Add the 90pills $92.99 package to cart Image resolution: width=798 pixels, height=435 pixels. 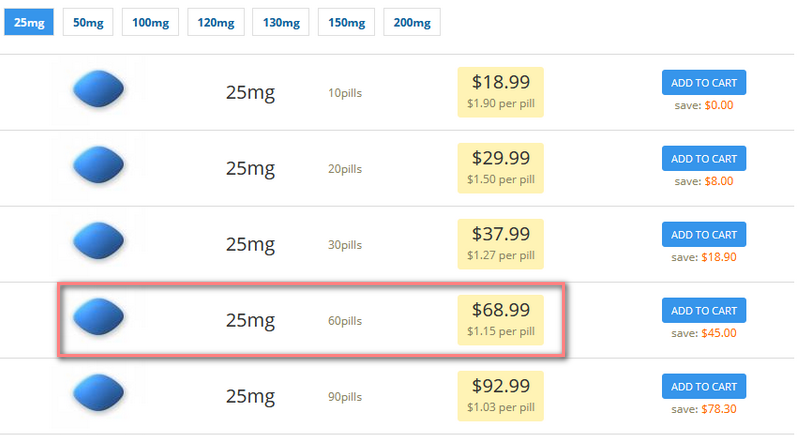pyautogui.click(x=704, y=386)
